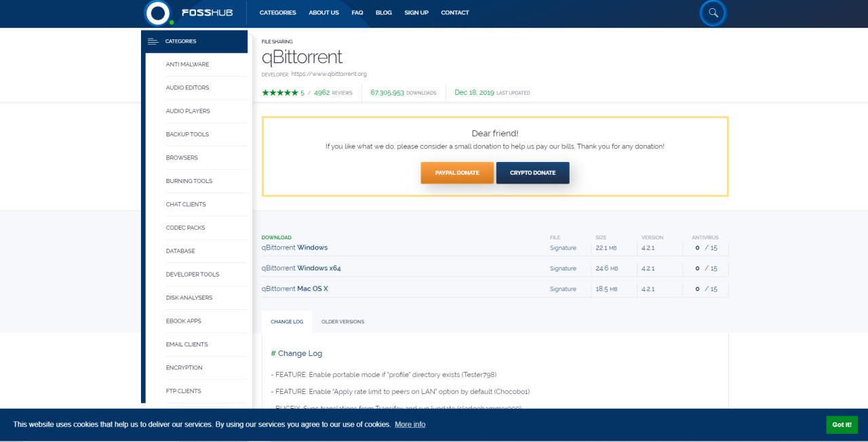The image size is (868, 442).
Task: Switch to the OLDER VERSIONS tab
Action: pyautogui.click(x=342, y=322)
